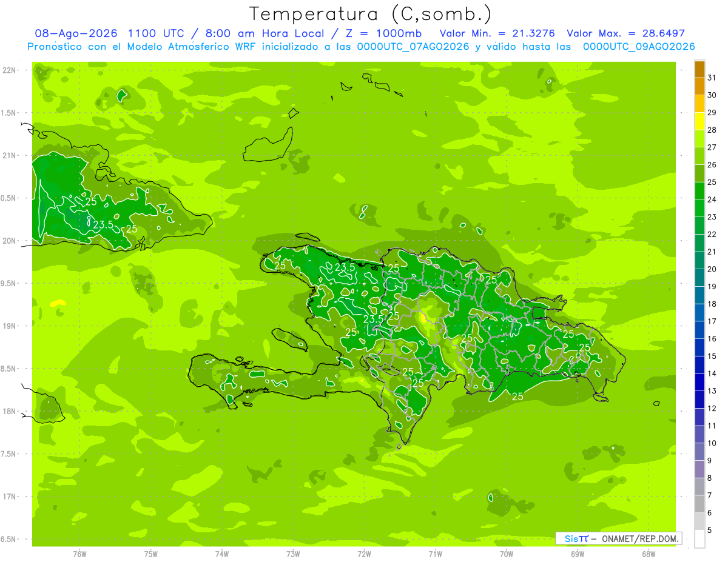
Task: Pick the teal legend swatch between 19 and 20
Action: (x=699, y=278)
